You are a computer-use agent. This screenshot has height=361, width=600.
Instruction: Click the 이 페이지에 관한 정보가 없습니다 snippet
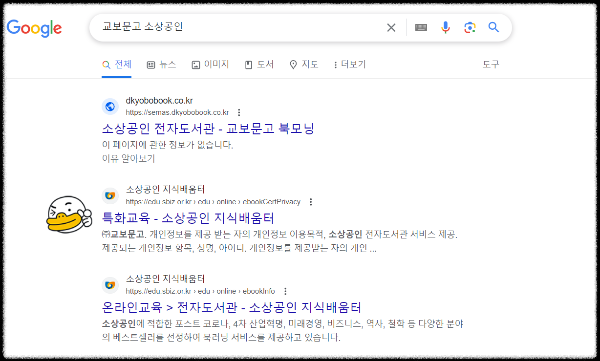168,145
